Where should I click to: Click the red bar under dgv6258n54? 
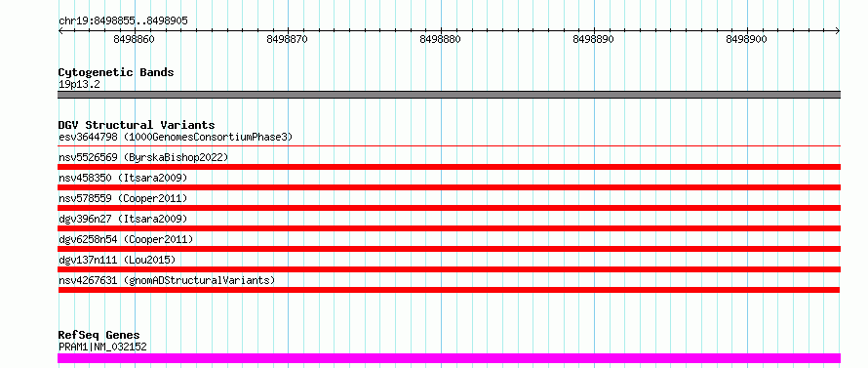tap(449, 249)
